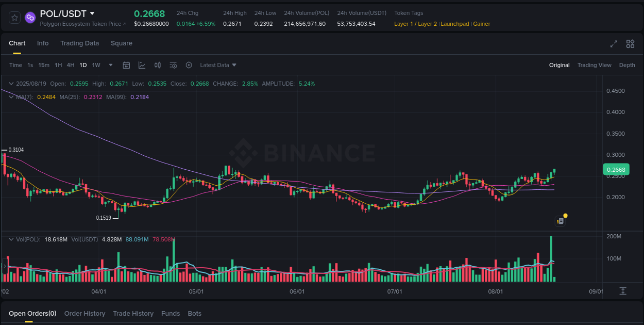The width and height of the screenshot is (644, 325).
Task: Switch to the Depth chart view
Action: pos(627,65)
